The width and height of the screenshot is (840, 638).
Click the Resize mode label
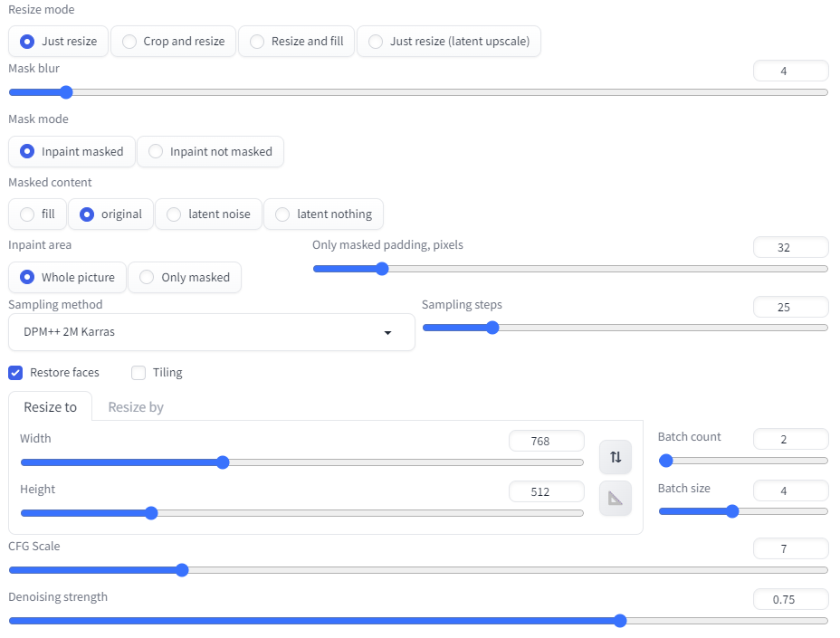pos(42,10)
